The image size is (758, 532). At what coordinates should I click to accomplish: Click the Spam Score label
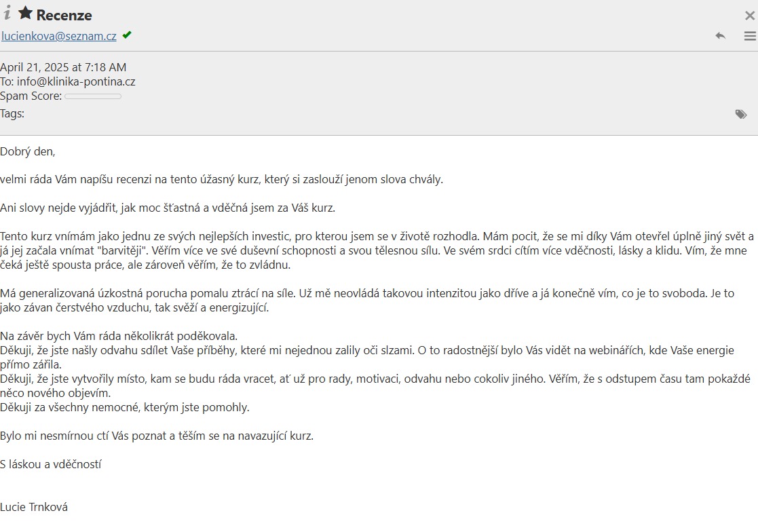31,96
